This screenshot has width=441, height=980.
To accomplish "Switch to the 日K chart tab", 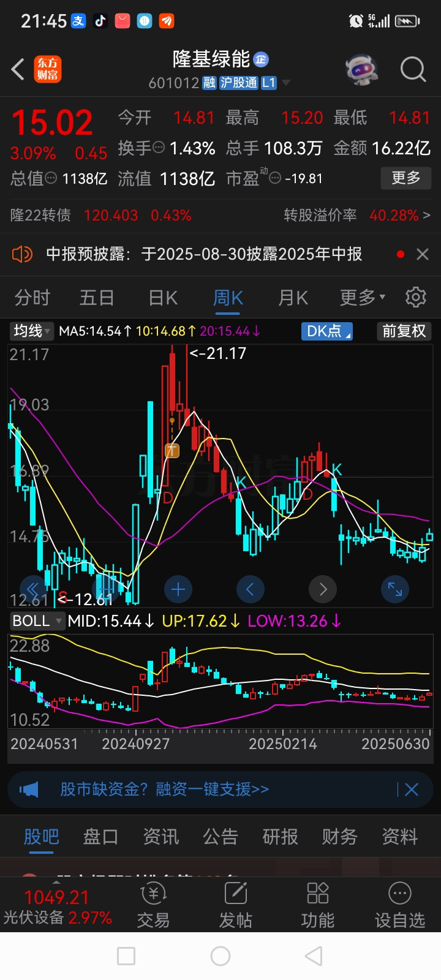I will click(x=163, y=298).
